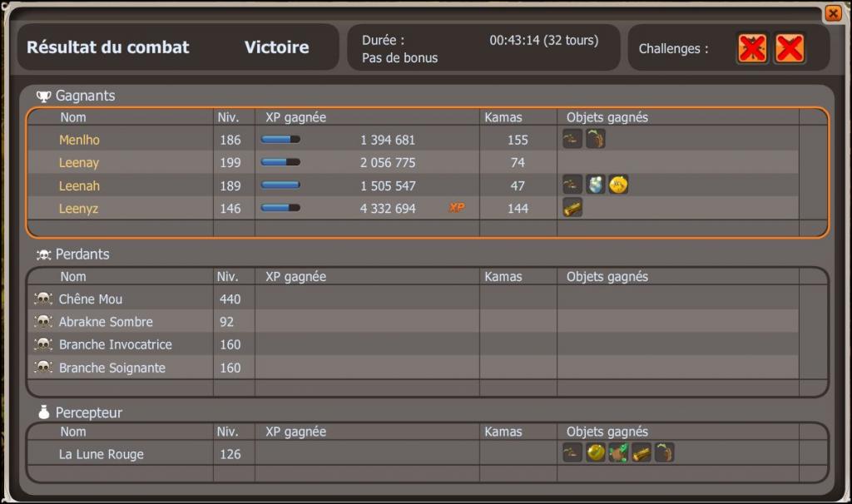
Task: Select Leenah's first twig item won
Action: 572,185
